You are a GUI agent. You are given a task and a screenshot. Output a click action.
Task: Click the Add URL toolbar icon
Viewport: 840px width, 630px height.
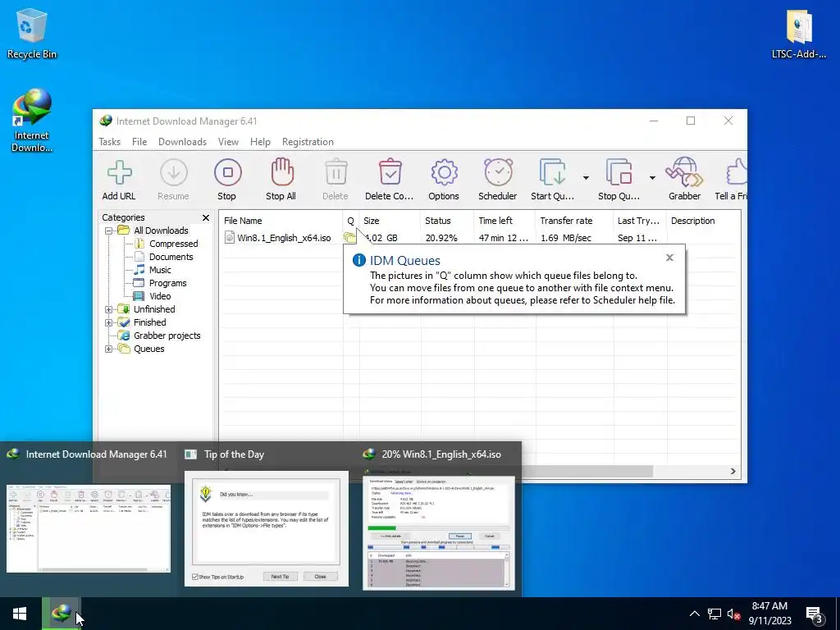coord(119,180)
